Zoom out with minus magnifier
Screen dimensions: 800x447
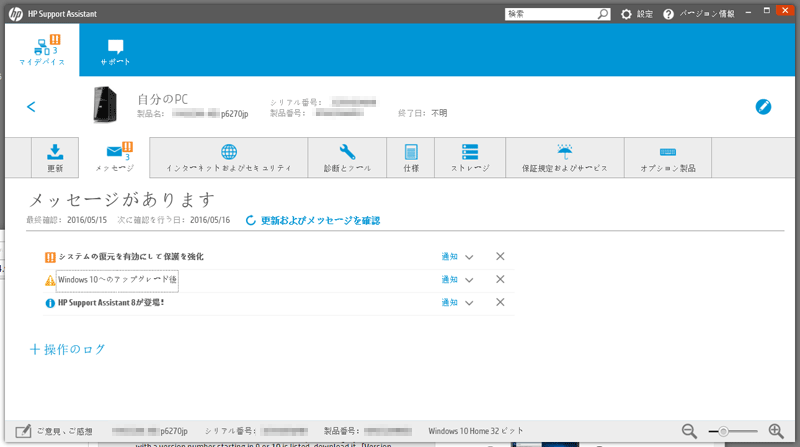[689, 431]
